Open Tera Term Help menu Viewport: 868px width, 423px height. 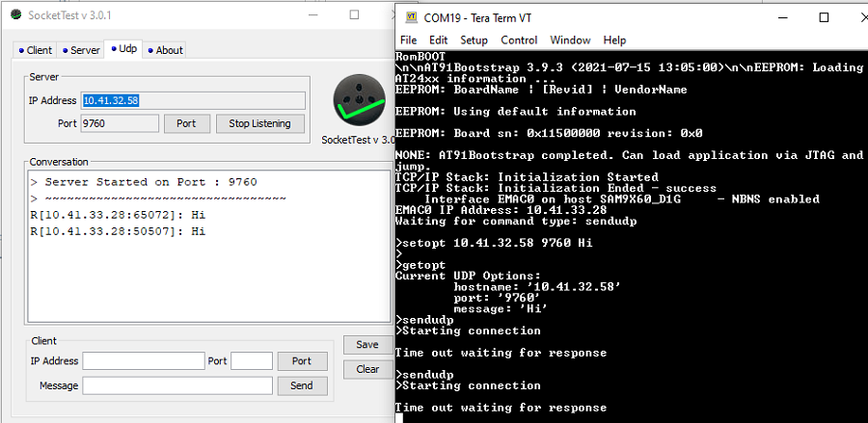[x=614, y=40]
